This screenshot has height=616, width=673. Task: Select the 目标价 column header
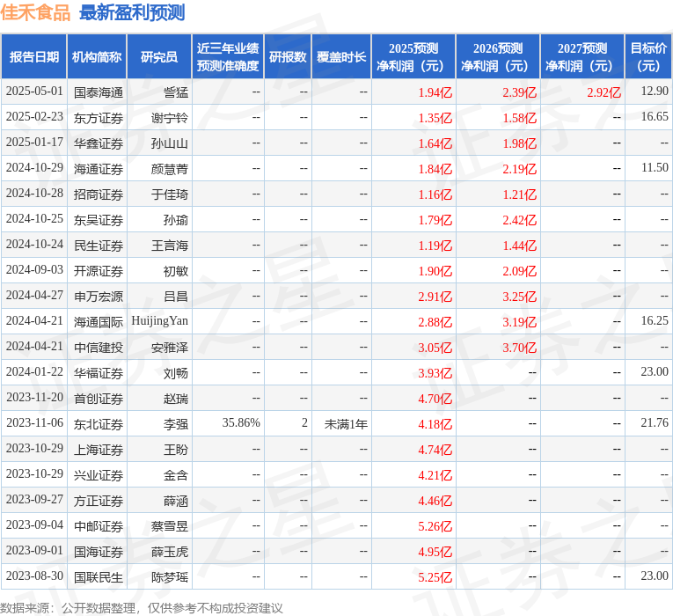pos(648,56)
